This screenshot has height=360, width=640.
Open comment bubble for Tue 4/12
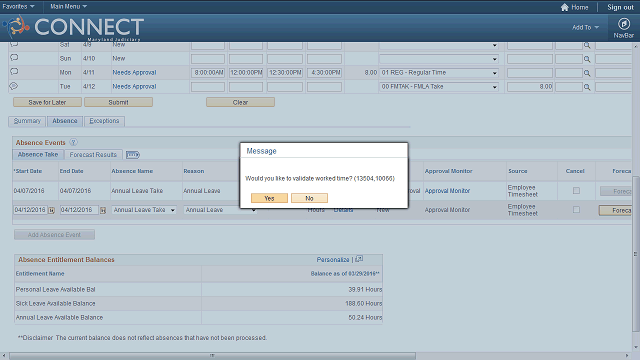click(14, 86)
